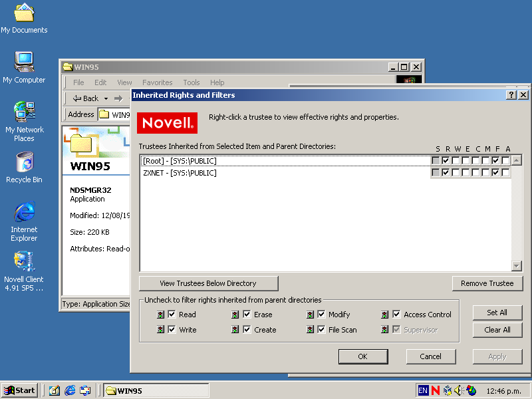Open the volume speaker tray icon
The width and height of the screenshot is (532, 399).
click(459, 390)
